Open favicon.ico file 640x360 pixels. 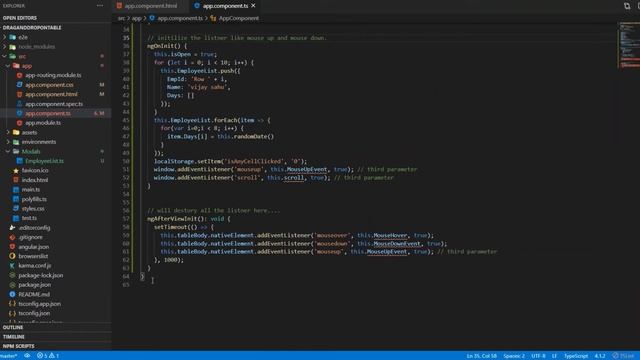pos(35,171)
